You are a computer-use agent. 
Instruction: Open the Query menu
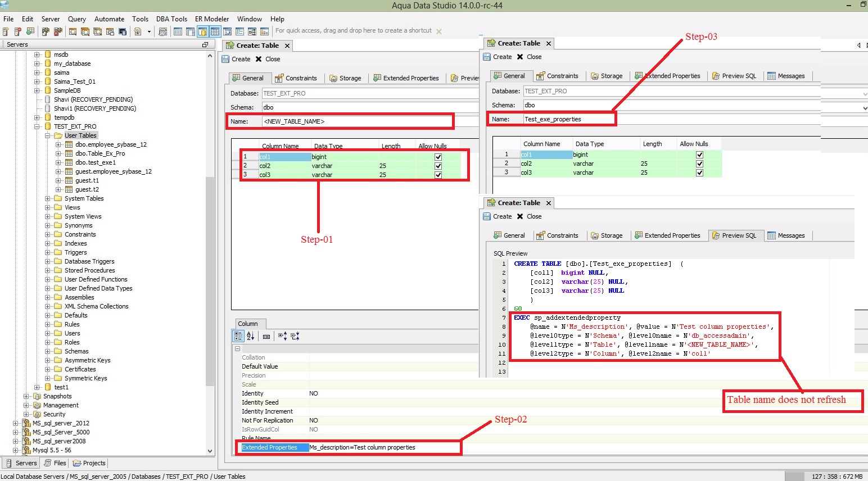pyautogui.click(x=77, y=19)
